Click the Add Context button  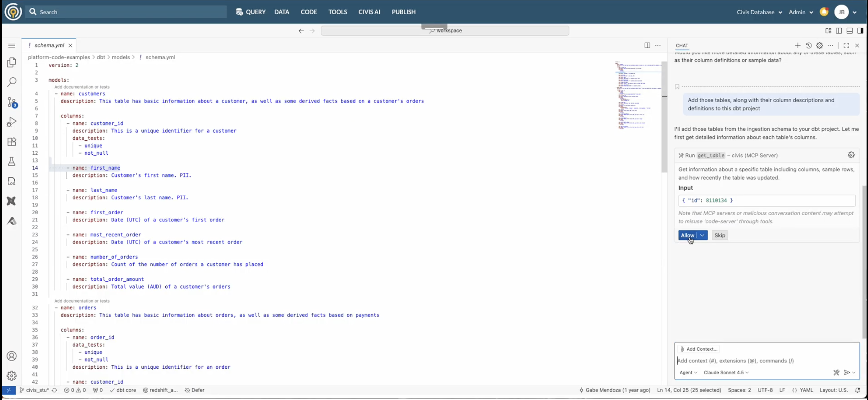(x=699, y=349)
